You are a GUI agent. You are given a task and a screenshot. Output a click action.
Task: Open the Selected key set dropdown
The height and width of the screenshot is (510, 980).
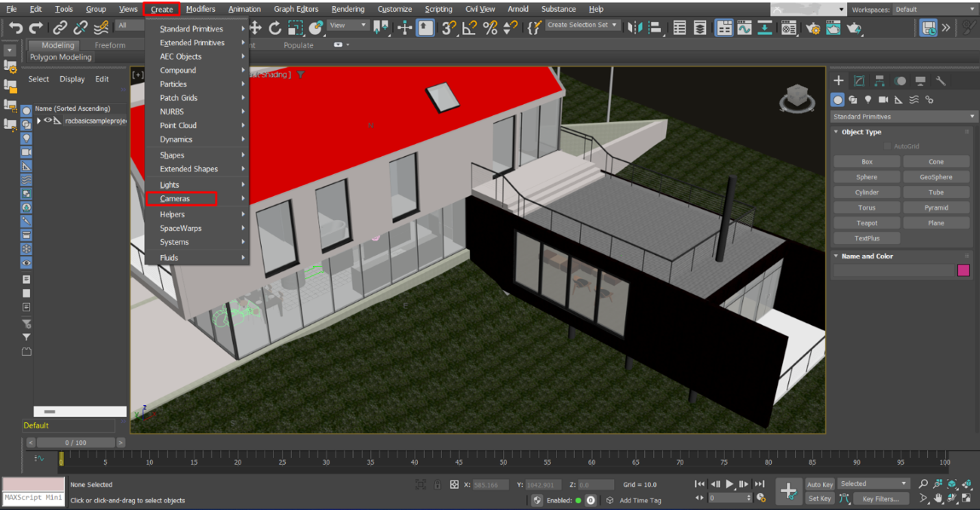click(x=873, y=483)
